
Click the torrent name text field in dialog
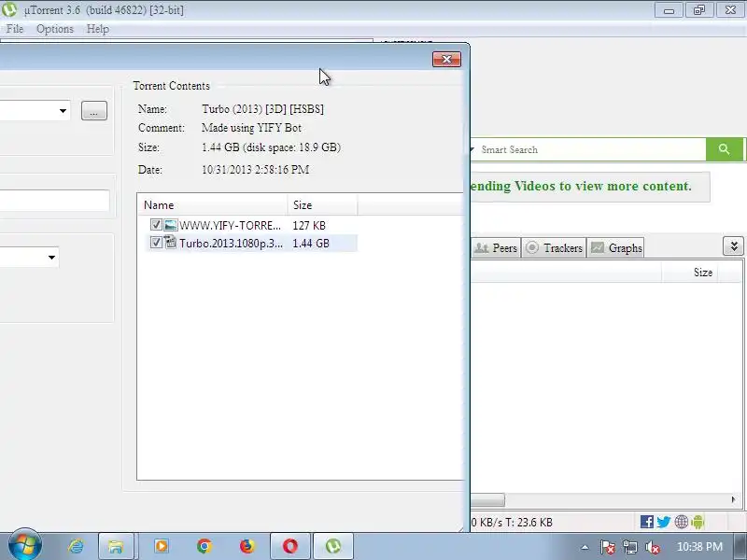pos(54,201)
